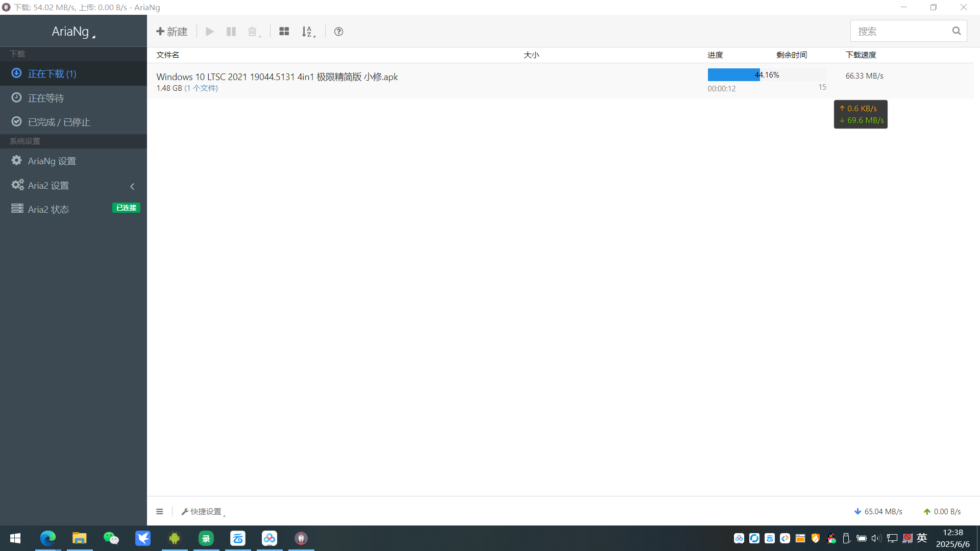Click the 正在下载 download circle icon
The width and height of the screenshot is (980, 551).
pyautogui.click(x=16, y=73)
